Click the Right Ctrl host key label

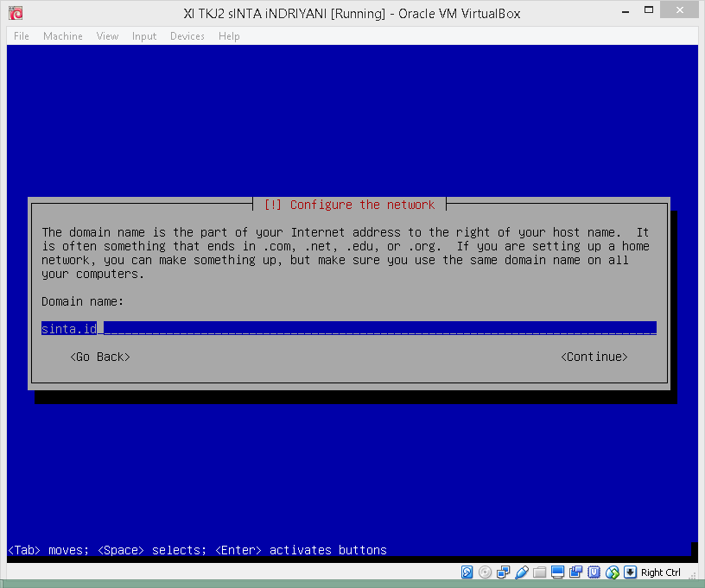point(660,572)
